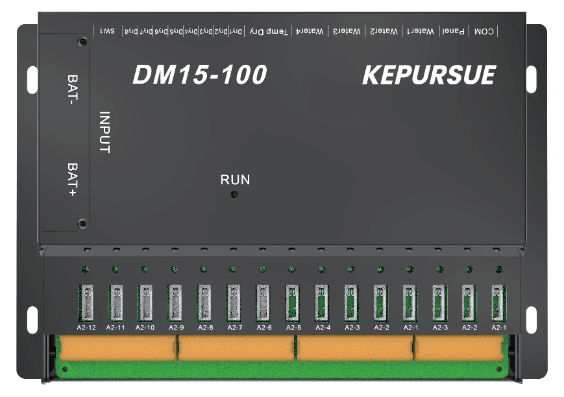This screenshot has width=564, height=397.
Task: Click the fuse above the A2-5 label
Action: (x=292, y=303)
